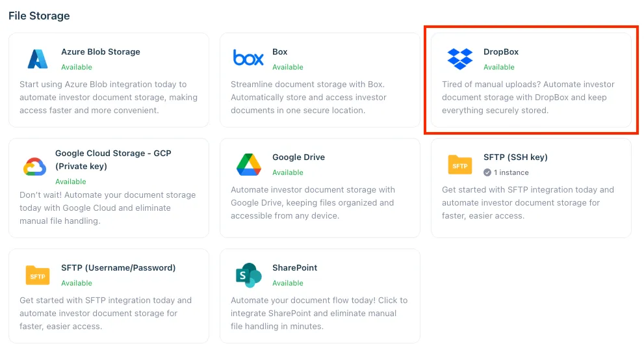The height and width of the screenshot is (363, 644).
Task: Open the SFTP (Username/Password) title
Action: tap(118, 267)
